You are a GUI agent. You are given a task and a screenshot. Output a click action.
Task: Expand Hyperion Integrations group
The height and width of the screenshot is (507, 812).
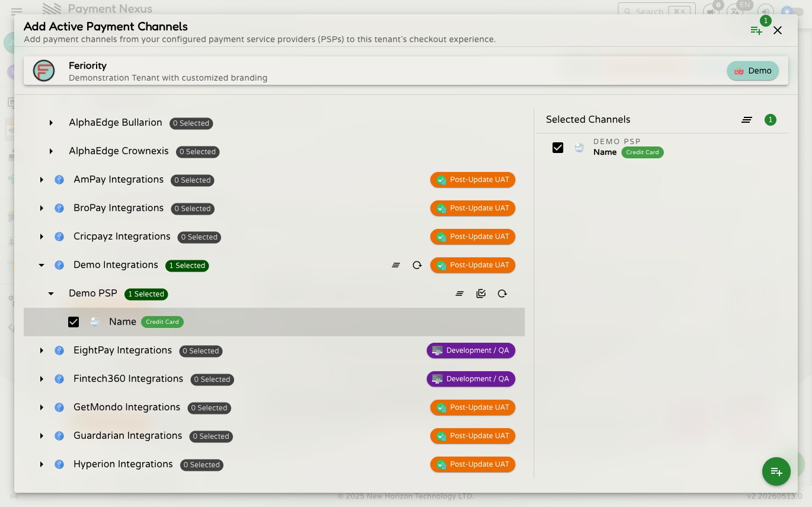(x=41, y=464)
